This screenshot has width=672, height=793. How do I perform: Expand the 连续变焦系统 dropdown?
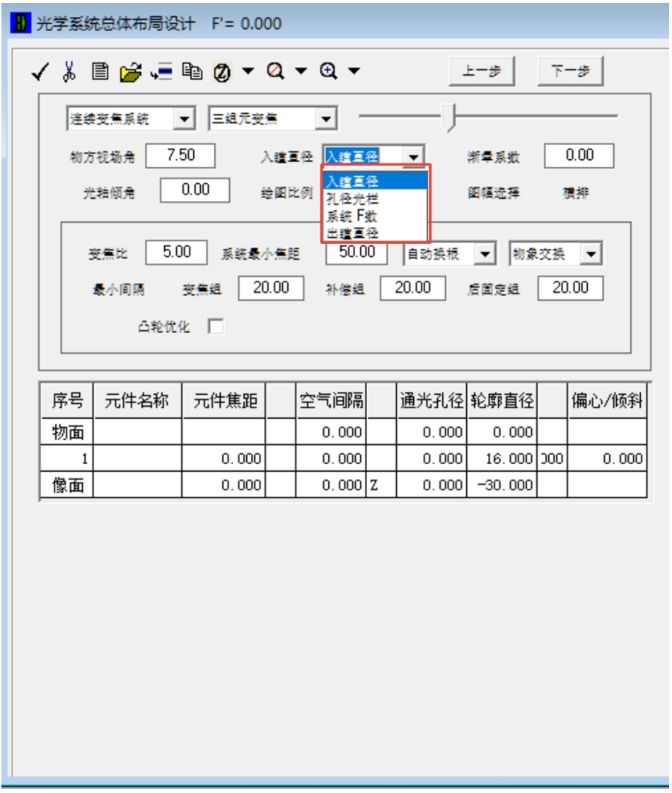[184, 119]
